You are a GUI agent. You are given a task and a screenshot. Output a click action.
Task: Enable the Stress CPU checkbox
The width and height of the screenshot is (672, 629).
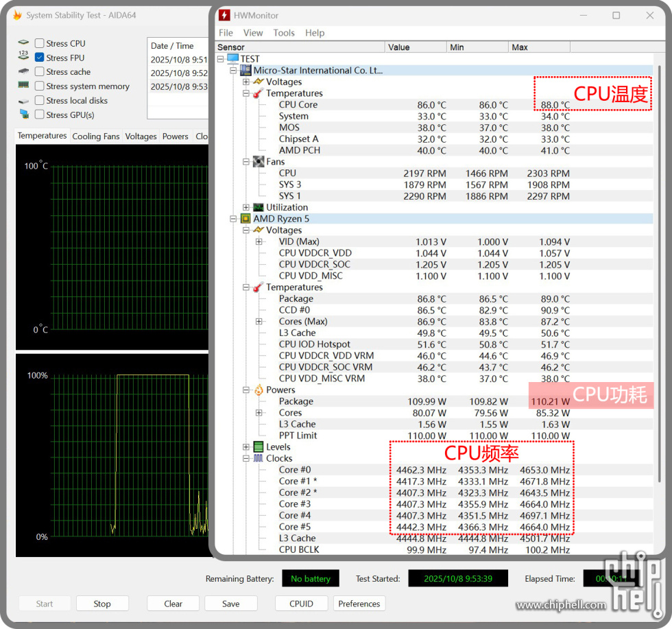pos(40,43)
